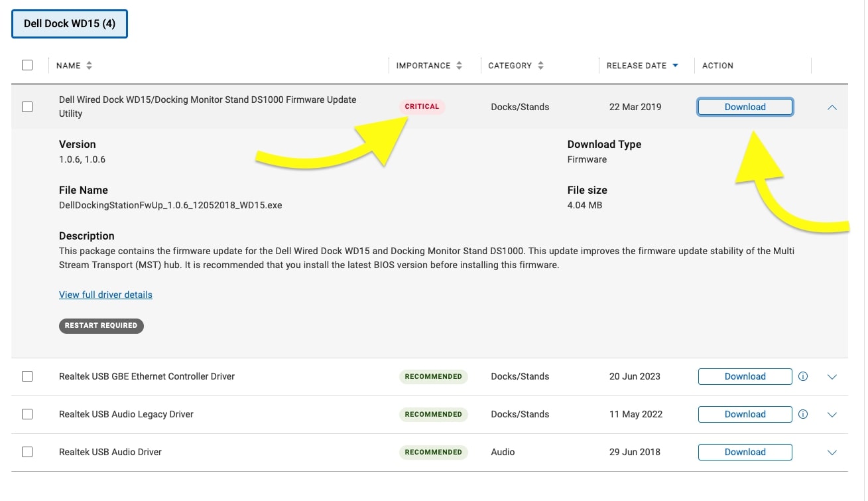868x501 pixels.
Task: Open info icon for Realtek USB Audio Legacy Driver
Action: (803, 414)
